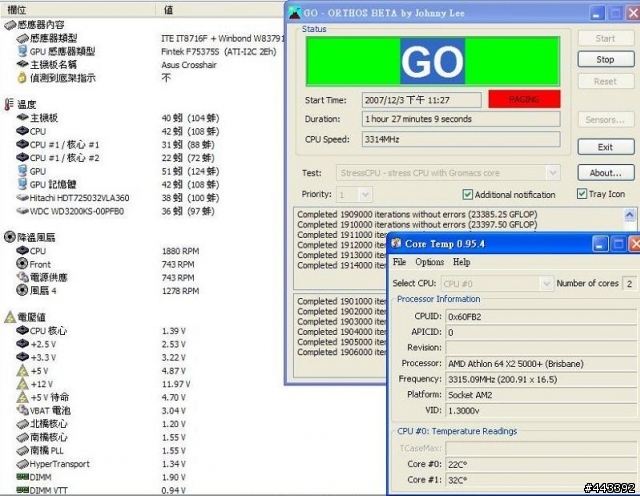
Task: Click the 11.97 V value
Action: (x=176, y=384)
